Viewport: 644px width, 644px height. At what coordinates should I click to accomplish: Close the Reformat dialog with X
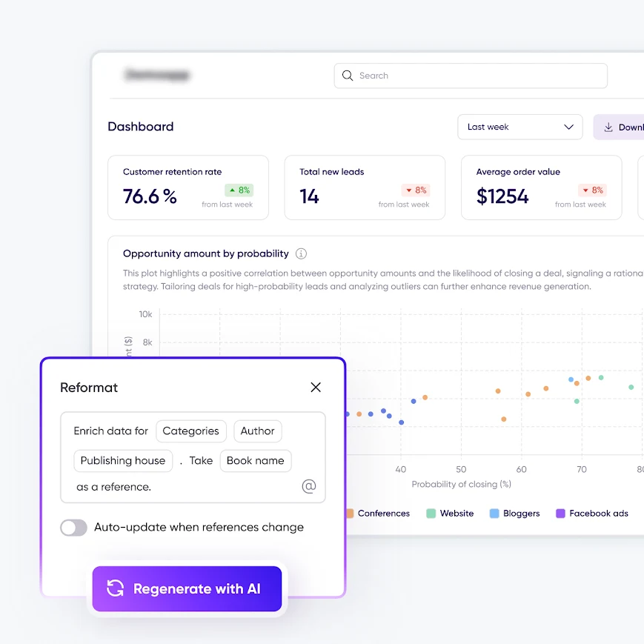(316, 388)
